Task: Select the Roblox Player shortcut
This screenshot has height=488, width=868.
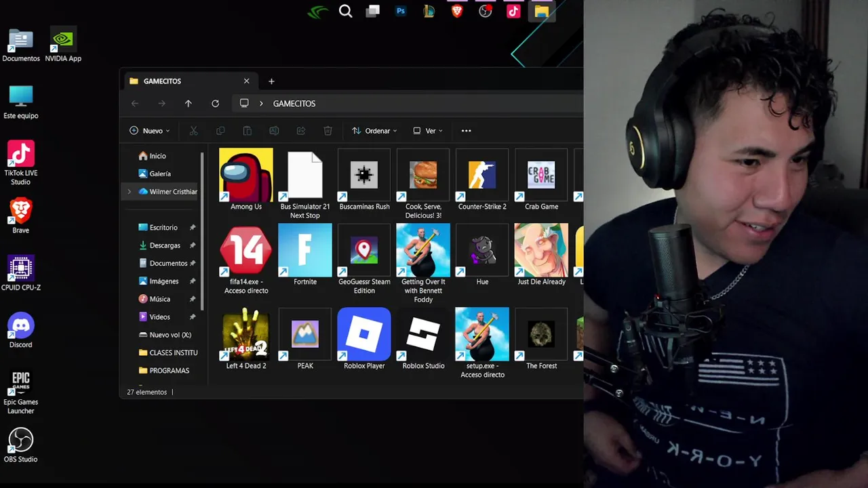Action: click(364, 339)
